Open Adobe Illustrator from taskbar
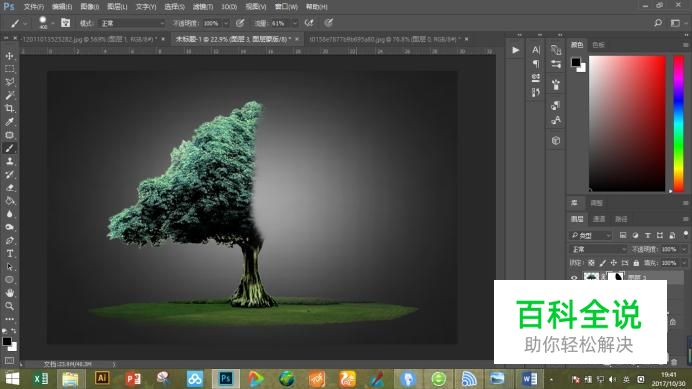Viewport: 692px width, 389px height. (x=102, y=378)
